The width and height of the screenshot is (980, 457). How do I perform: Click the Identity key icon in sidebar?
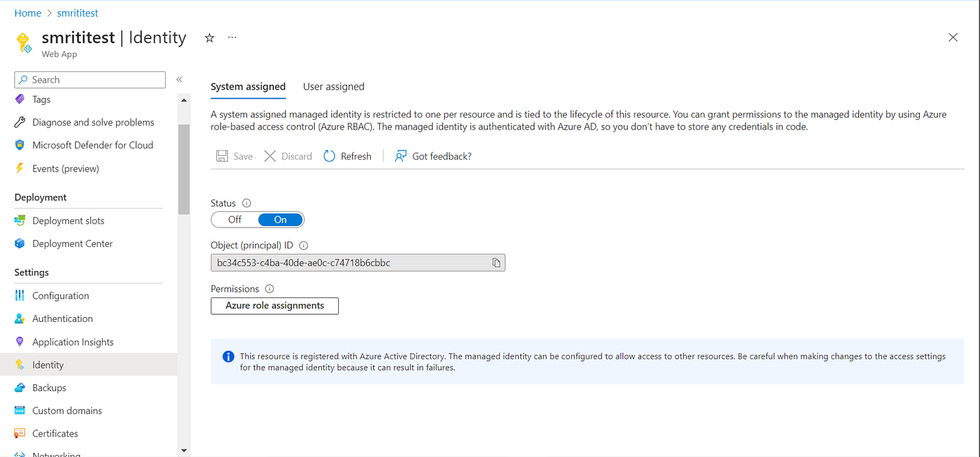pyautogui.click(x=20, y=365)
